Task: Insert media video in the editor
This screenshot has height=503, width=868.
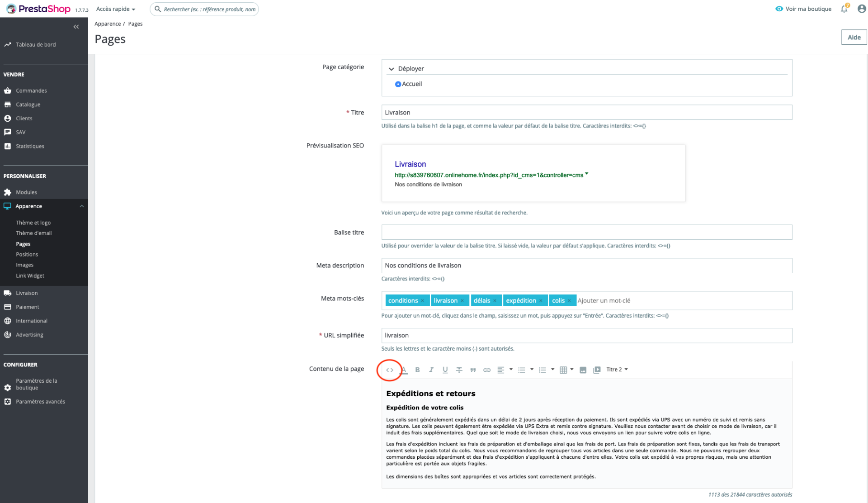Action: pyautogui.click(x=597, y=370)
